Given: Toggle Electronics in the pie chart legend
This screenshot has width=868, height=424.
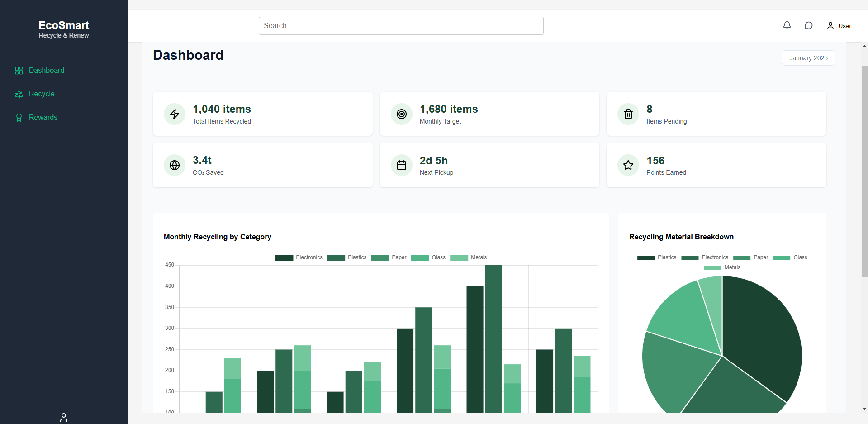Looking at the screenshot, I should [x=705, y=257].
